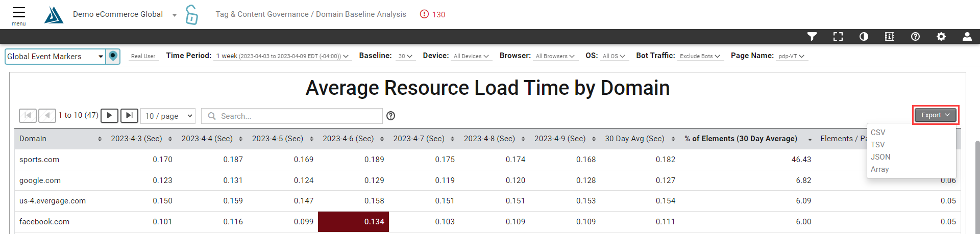Screen dimensions: 980x234
Task: Open the filter funnel icon
Action: click(812, 36)
